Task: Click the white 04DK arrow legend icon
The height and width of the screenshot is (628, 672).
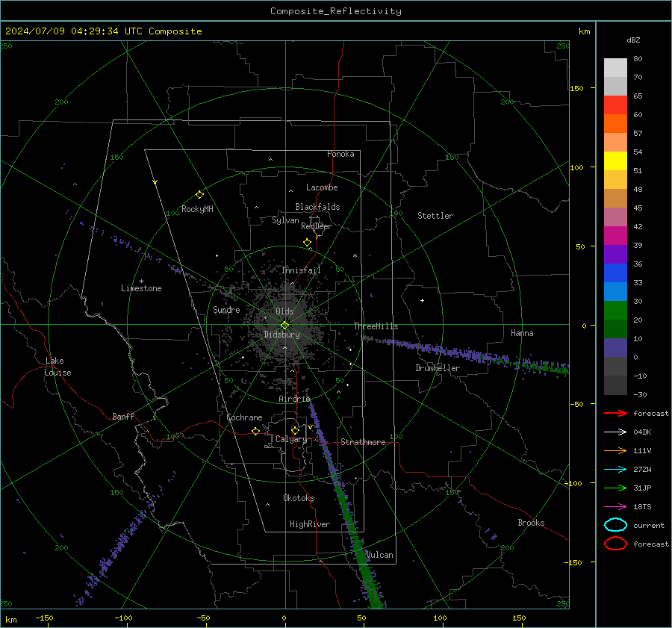Action: pos(615,432)
